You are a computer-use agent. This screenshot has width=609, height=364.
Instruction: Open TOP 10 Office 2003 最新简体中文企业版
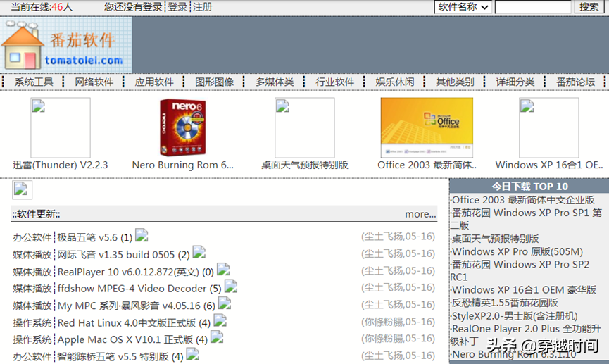point(523,200)
